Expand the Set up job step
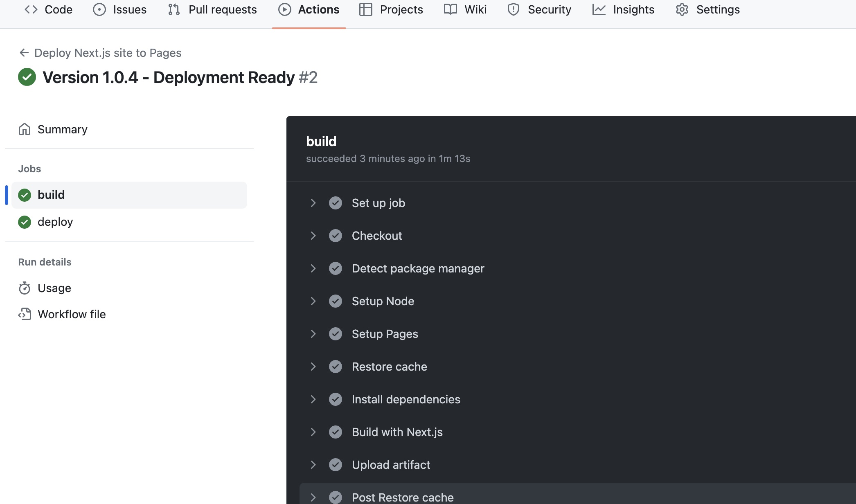856x504 pixels. (313, 203)
